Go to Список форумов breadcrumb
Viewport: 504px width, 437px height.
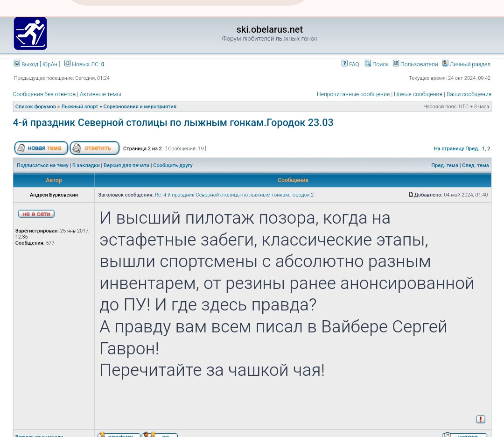(x=35, y=107)
